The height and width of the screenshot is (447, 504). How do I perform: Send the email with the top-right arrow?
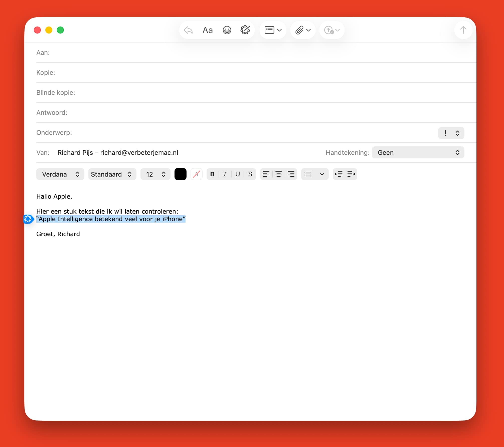(463, 30)
